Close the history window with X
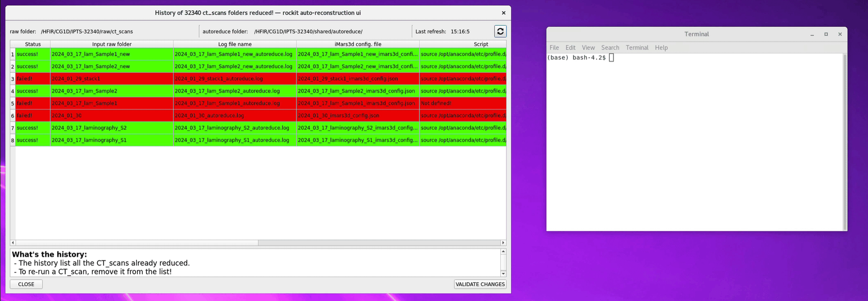The image size is (868, 301). tap(503, 13)
